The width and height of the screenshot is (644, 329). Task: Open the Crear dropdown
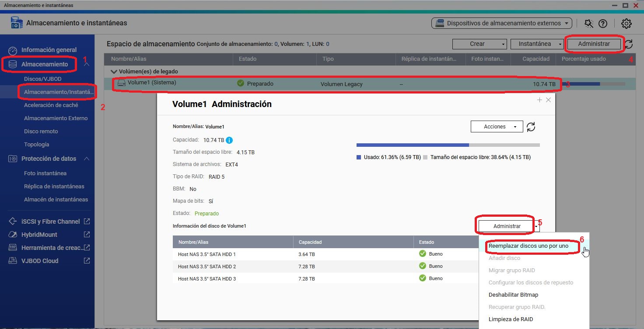point(479,44)
